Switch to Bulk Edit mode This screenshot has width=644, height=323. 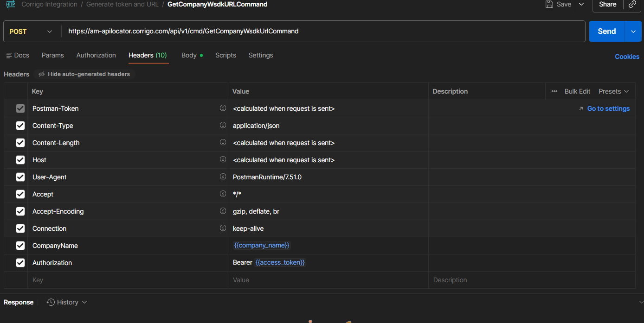point(577,91)
